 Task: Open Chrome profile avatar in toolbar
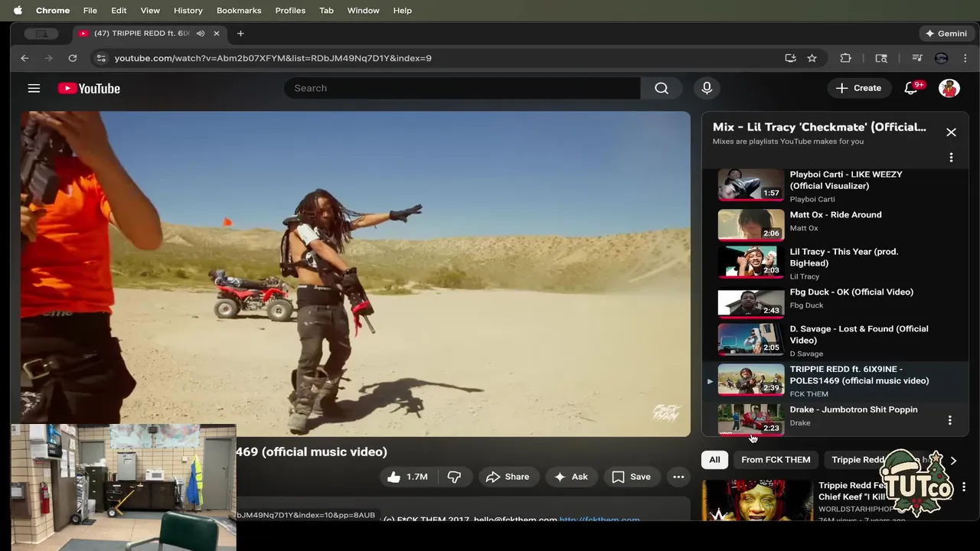pyautogui.click(x=941, y=58)
